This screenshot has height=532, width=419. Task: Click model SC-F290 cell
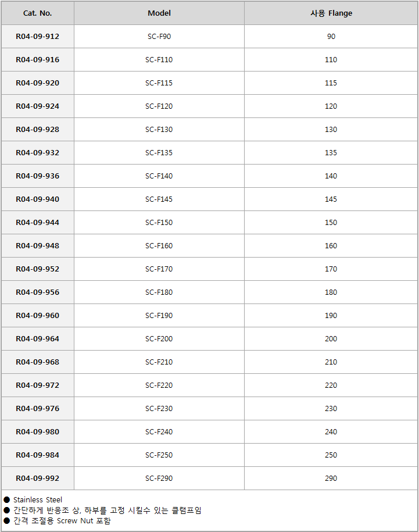pyautogui.click(x=159, y=479)
